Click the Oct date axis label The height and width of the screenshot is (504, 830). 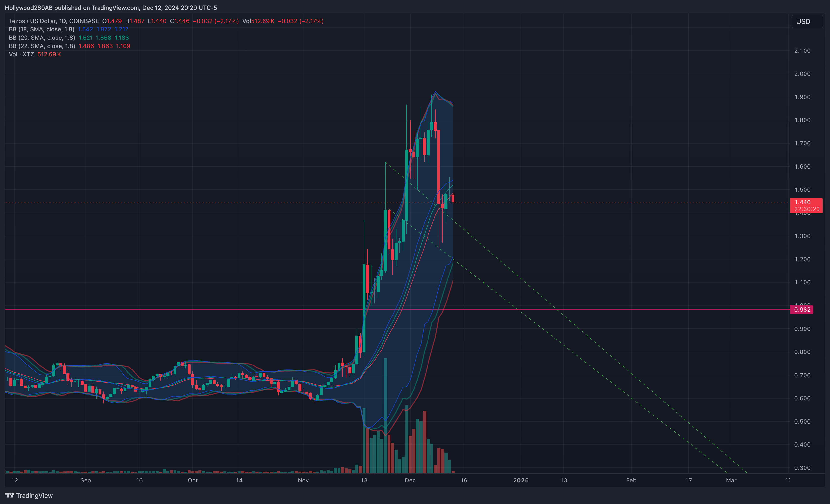[x=193, y=480]
